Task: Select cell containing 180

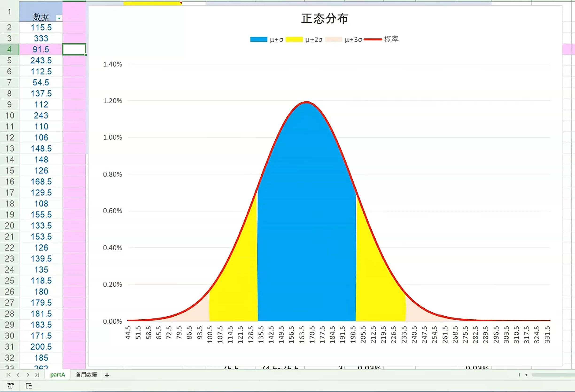Action: [41, 292]
